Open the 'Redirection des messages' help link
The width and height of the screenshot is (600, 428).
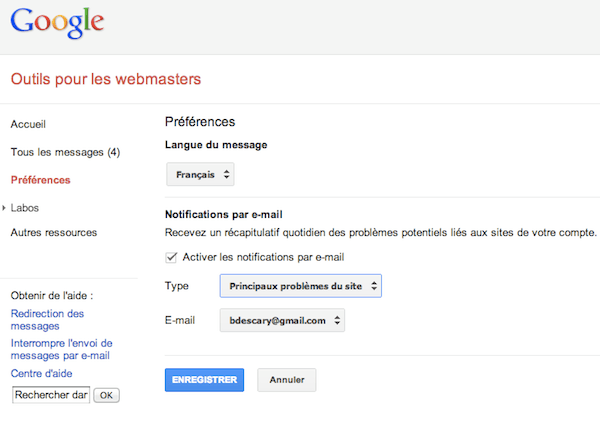click(48, 319)
